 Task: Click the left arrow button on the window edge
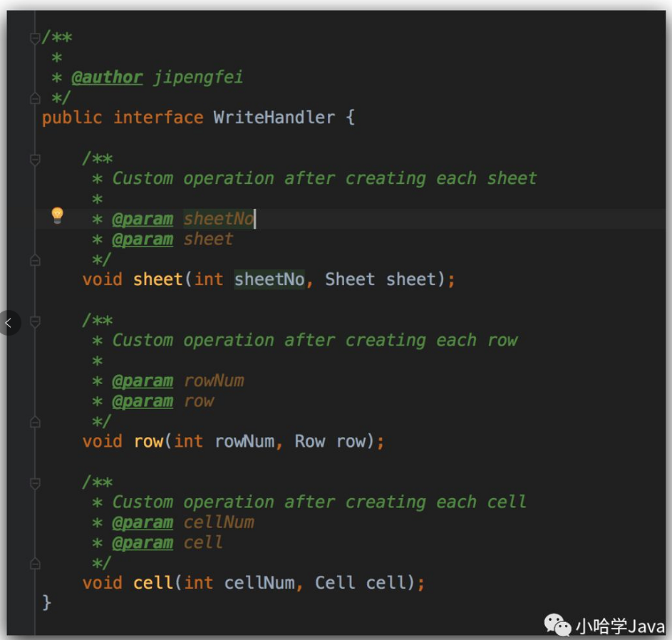[x=9, y=323]
